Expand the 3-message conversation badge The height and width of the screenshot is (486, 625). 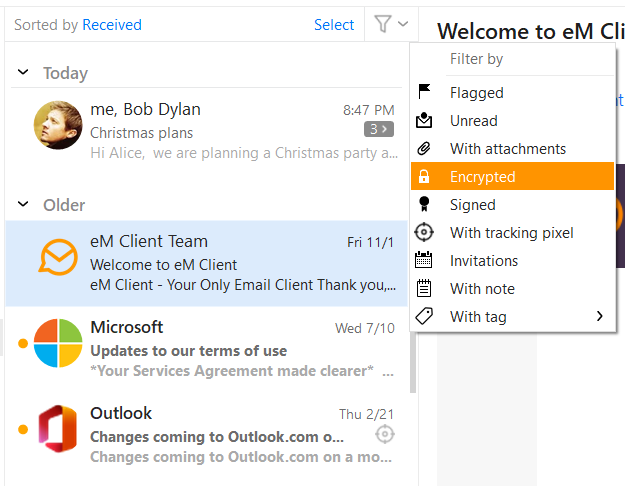379,129
